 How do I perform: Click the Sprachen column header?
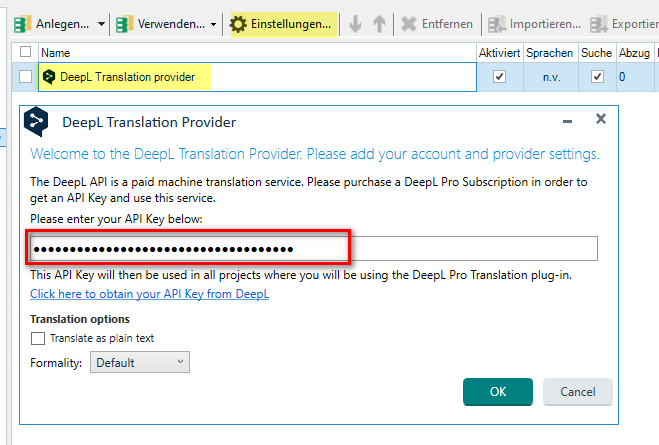[551, 53]
